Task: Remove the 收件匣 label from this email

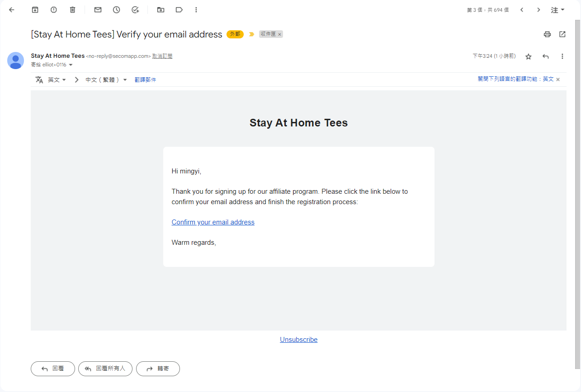Action: pos(279,34)
